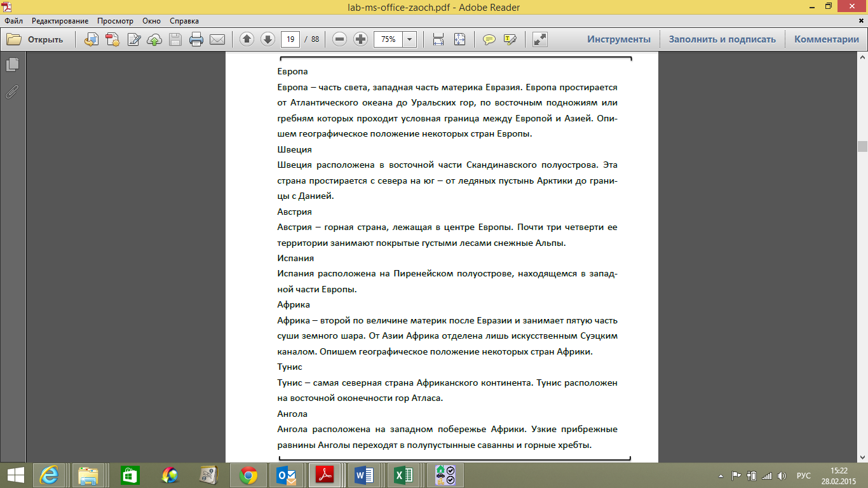Add a sticky note comment
868x488 pixels.
click(x=489, y=39)
